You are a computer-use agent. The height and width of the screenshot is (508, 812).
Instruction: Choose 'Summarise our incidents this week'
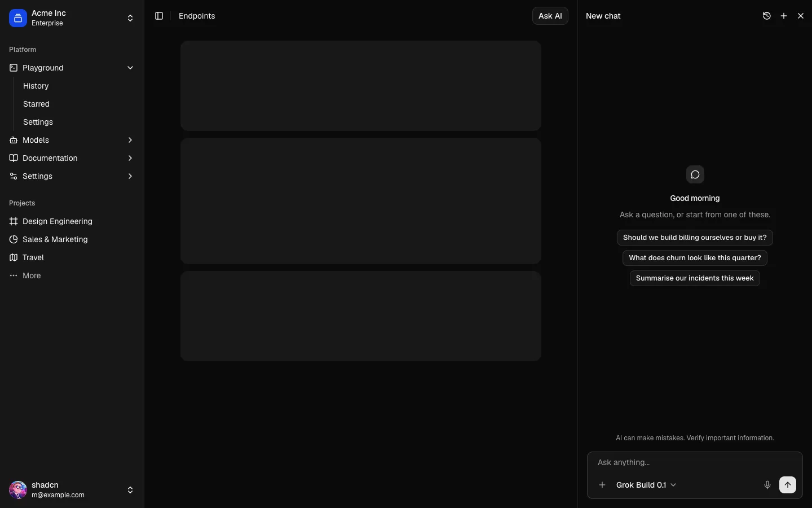point(695,278)
